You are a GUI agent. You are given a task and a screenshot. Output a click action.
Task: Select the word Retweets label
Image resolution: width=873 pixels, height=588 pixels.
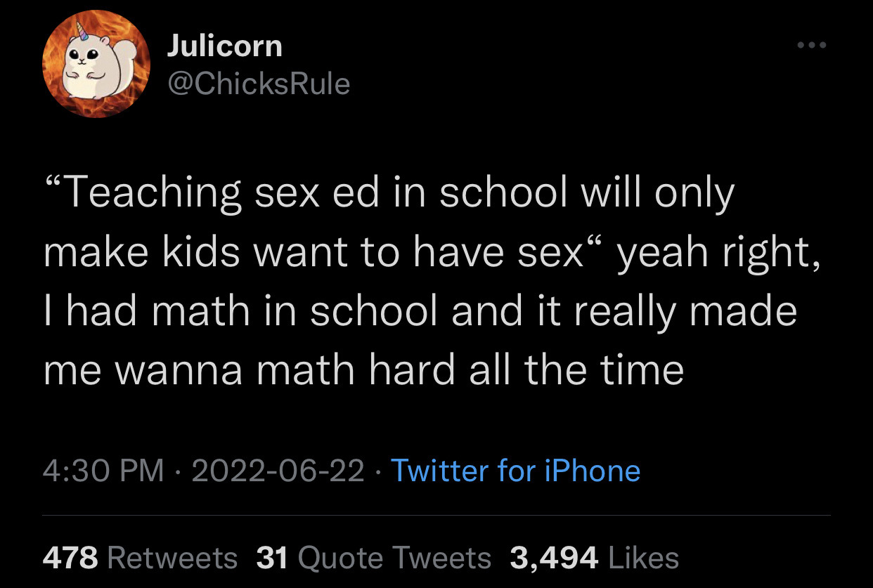pyautogui.click(x=173, y=558)
